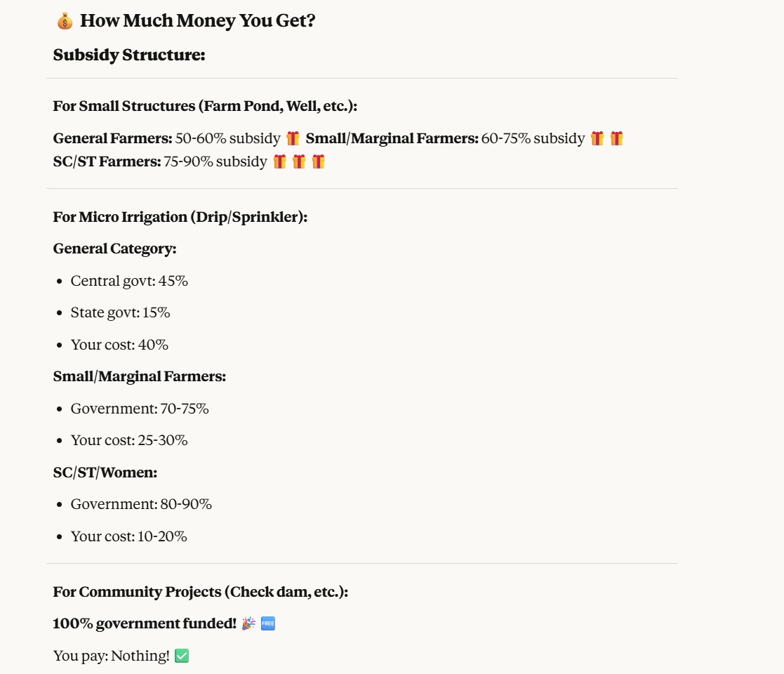Click the "Your cost: 40%" bullet item
784x674 pixels.
(119, 345)
